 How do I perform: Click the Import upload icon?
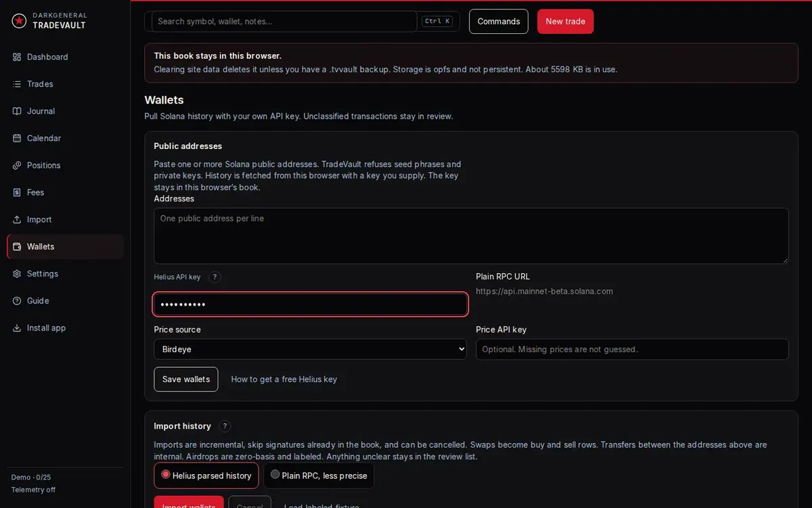17,219
